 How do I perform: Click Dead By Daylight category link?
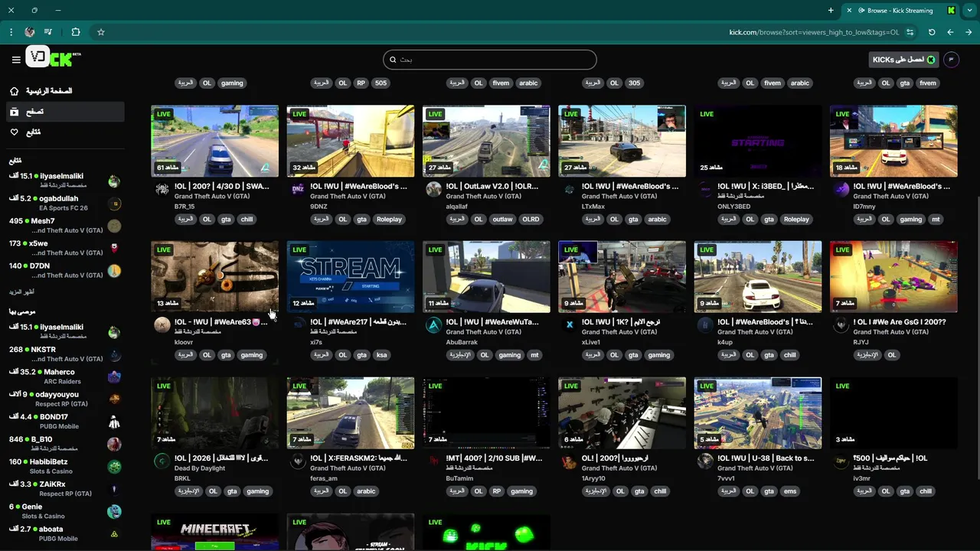pyautogui.click(x=200, y=468)
